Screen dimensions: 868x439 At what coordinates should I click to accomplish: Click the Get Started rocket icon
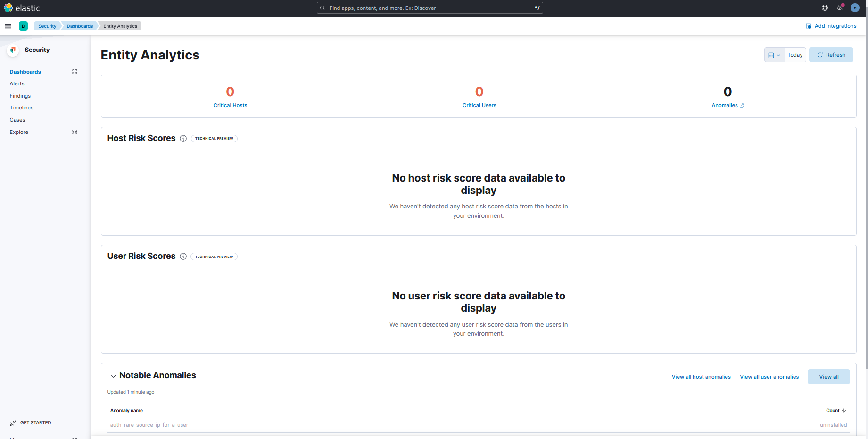pos(13,423)
